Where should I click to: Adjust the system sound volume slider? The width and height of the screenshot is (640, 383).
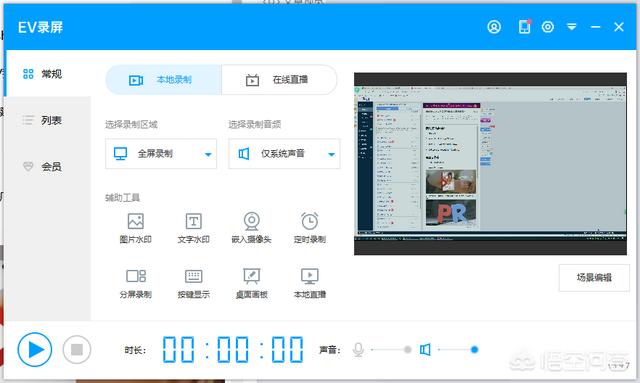click(x=458, y=350)
